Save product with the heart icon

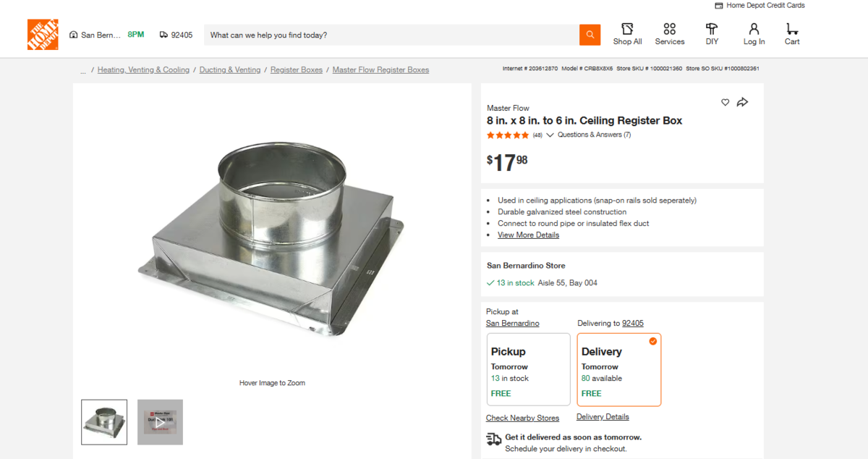click(x=726, y=103)
